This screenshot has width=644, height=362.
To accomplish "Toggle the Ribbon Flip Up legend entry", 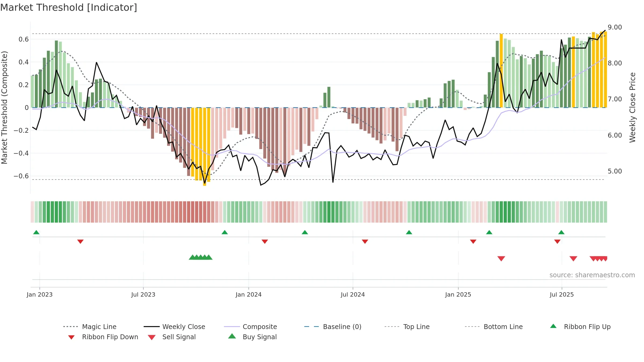I will [x=580, y=327].
